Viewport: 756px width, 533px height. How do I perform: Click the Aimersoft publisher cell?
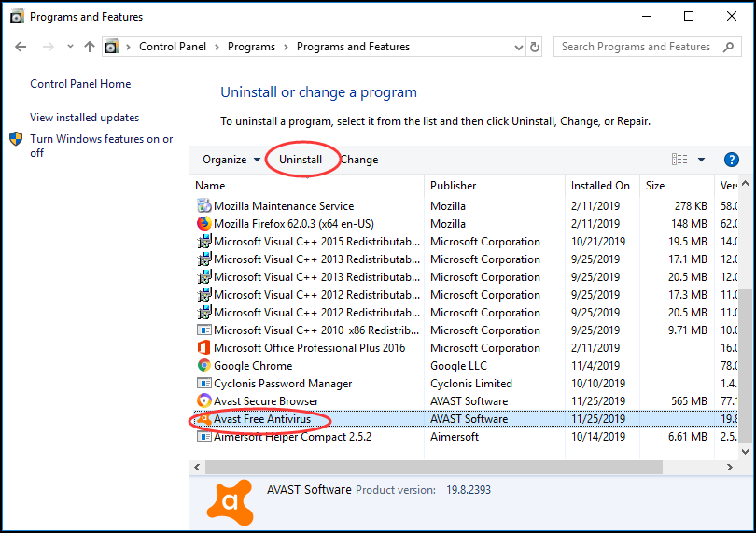click(x=455, y=437)
